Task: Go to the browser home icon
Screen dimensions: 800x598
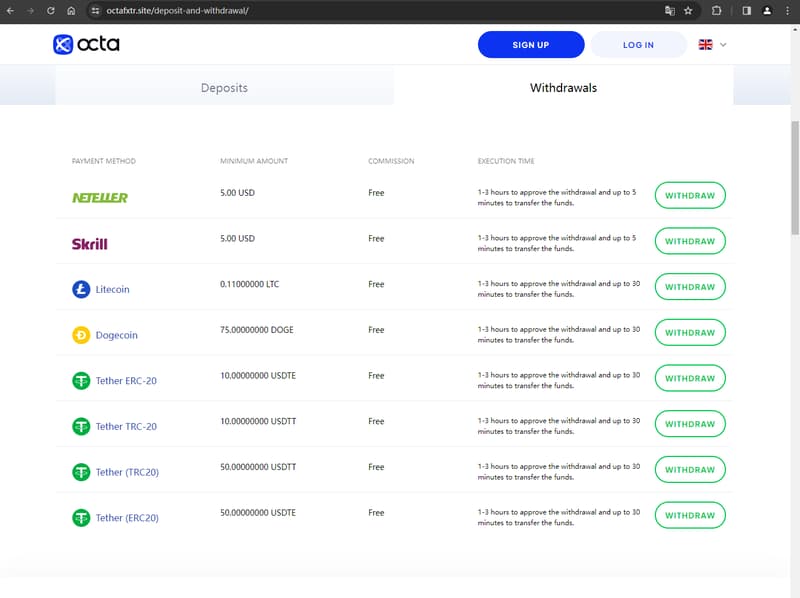Action: [x=71, y=11]
